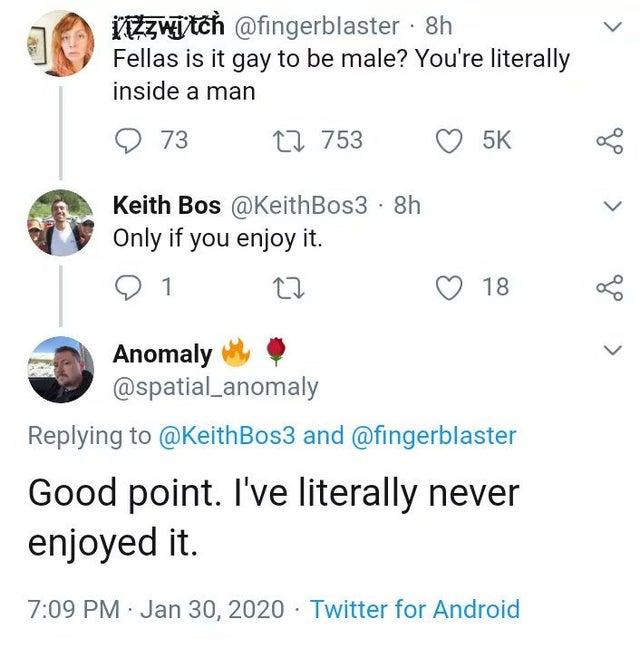
Task: Open Anomaly tweet options chevron
Action: click(614, 350)
